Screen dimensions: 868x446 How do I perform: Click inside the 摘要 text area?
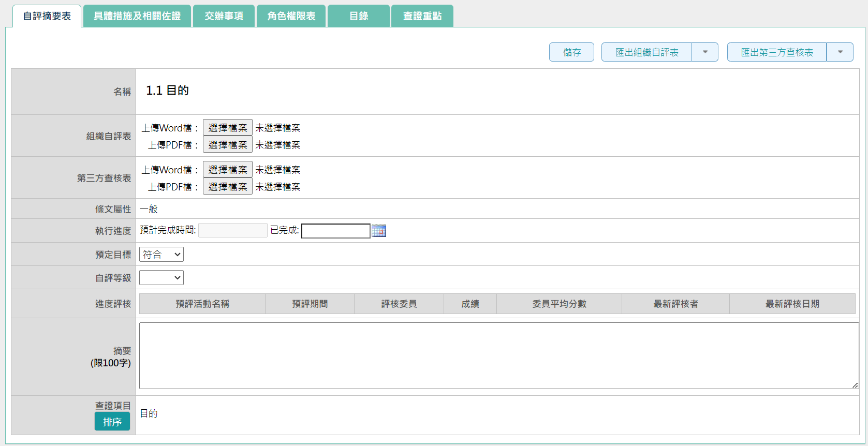point(498,355)
